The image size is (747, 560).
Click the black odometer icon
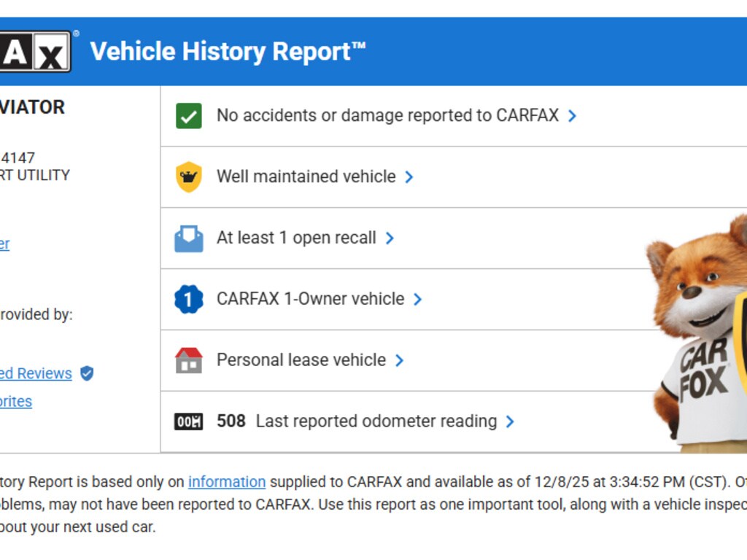pos(189,421)
